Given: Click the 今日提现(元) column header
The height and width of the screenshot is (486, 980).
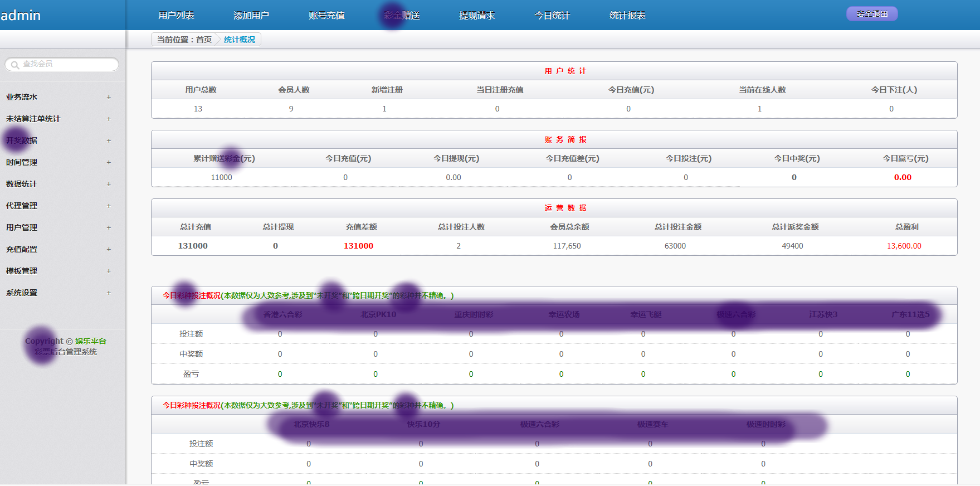Looking at the screenshot, I should [456, 158].
